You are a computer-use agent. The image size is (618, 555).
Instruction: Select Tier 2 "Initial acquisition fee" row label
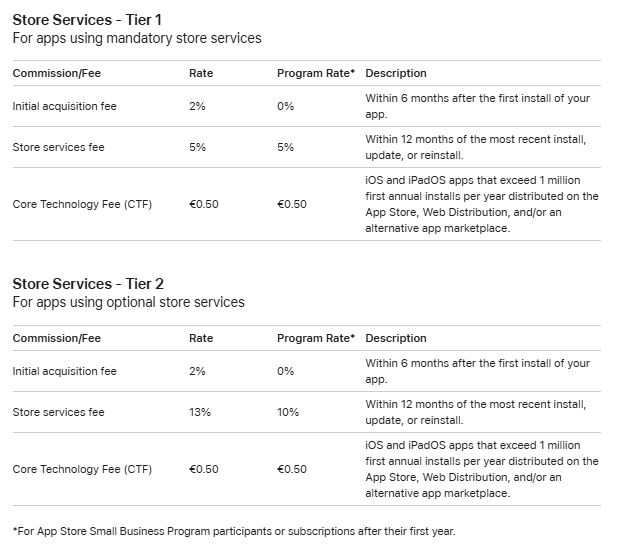pyautogui.click(x=65, y=371)
